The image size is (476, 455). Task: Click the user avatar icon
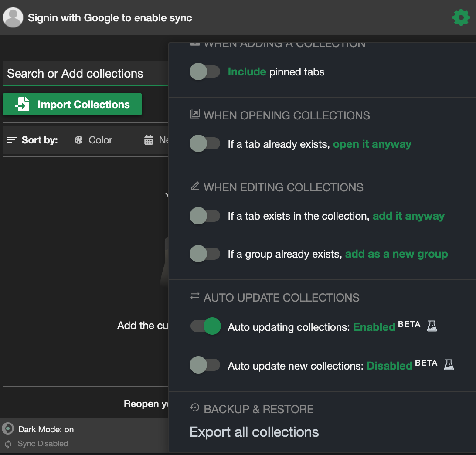point(13,17)
